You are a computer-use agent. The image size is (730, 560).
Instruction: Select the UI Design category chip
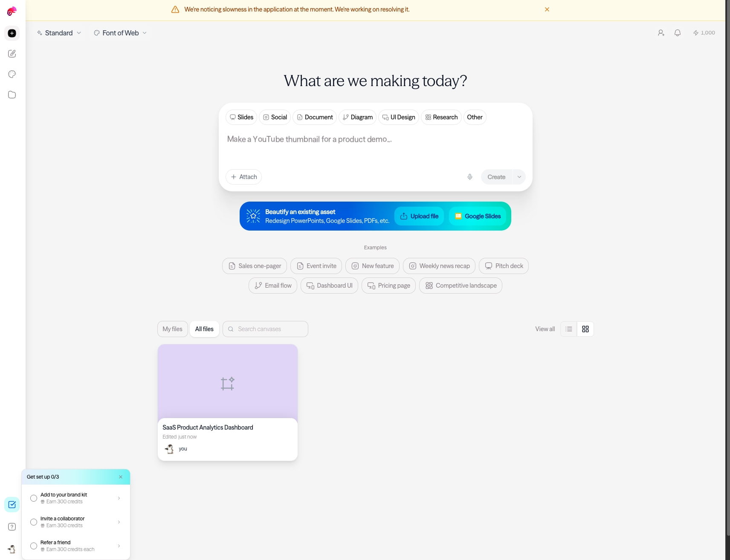pos(399,117)
